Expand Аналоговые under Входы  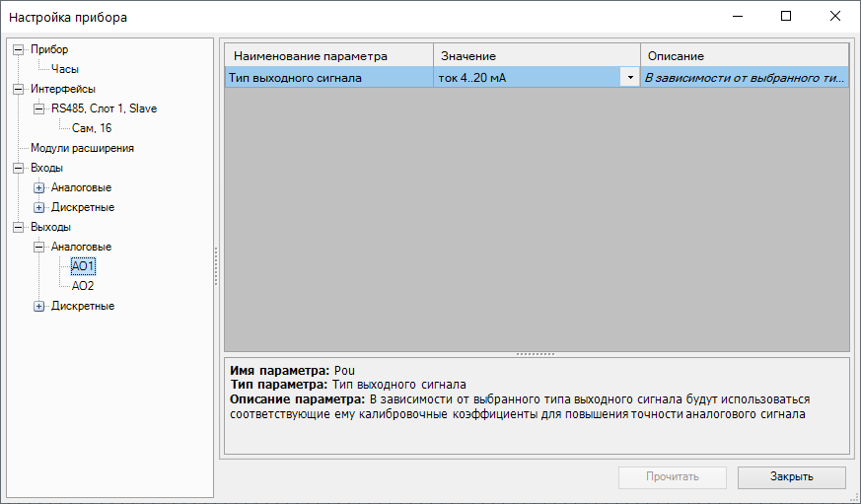tap(39, 187)
